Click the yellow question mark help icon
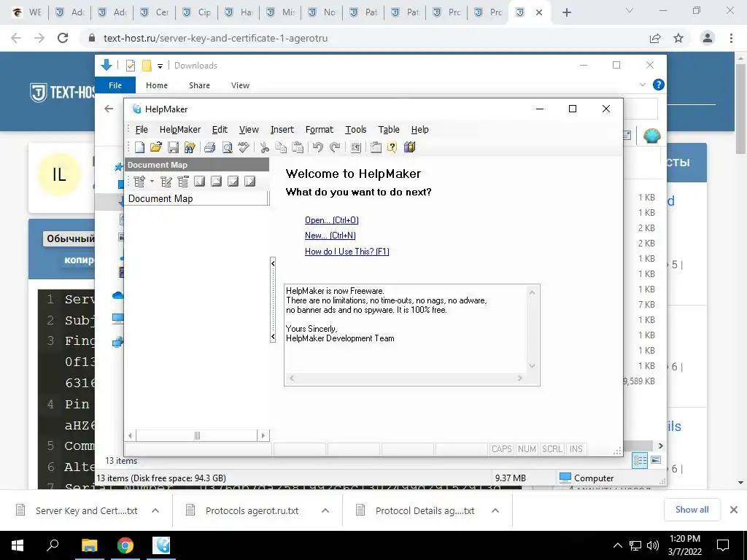The width and height of the screenshot is (747, 560). pos(392,147)
